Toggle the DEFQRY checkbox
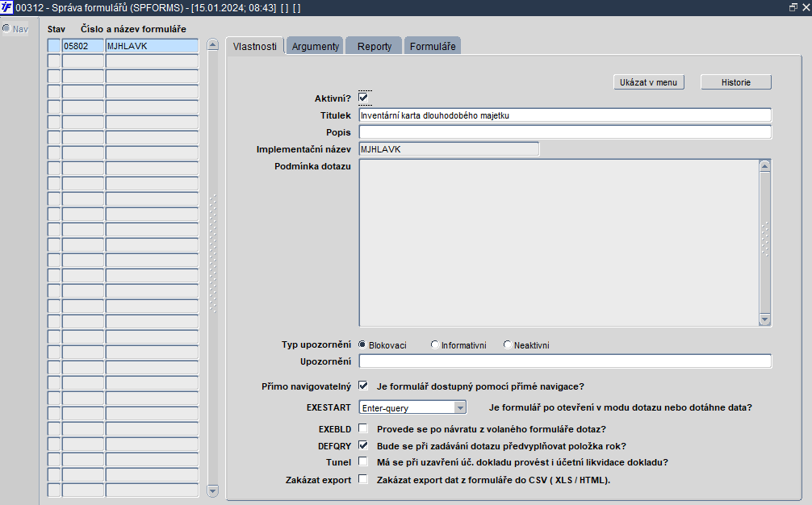 (363, 445)
